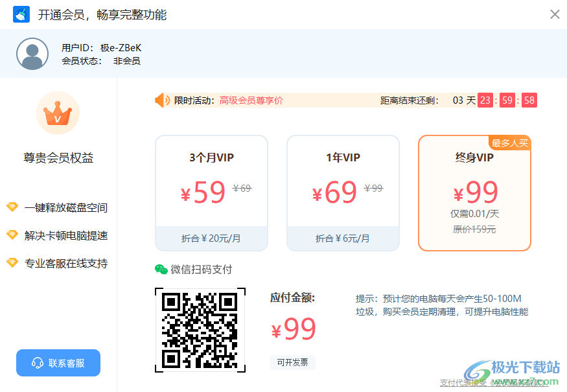
Task: Click the struck-through ￥69 old price
Action: 242,188
